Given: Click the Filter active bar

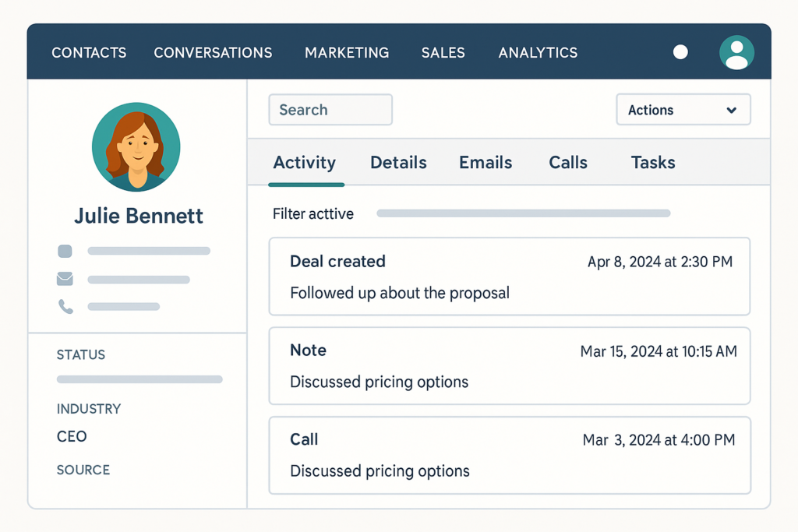Looking at the screenshot, I should pos(523,213).
